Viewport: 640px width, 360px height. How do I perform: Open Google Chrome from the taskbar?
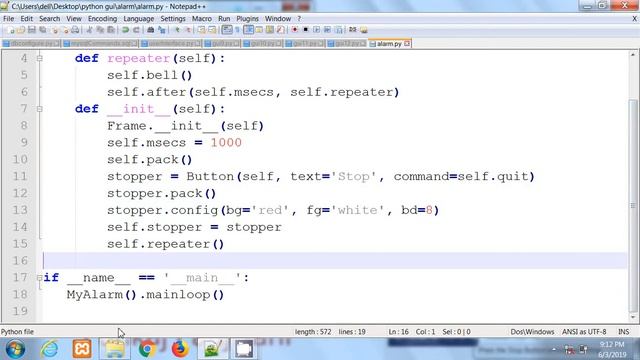(147, 349)
